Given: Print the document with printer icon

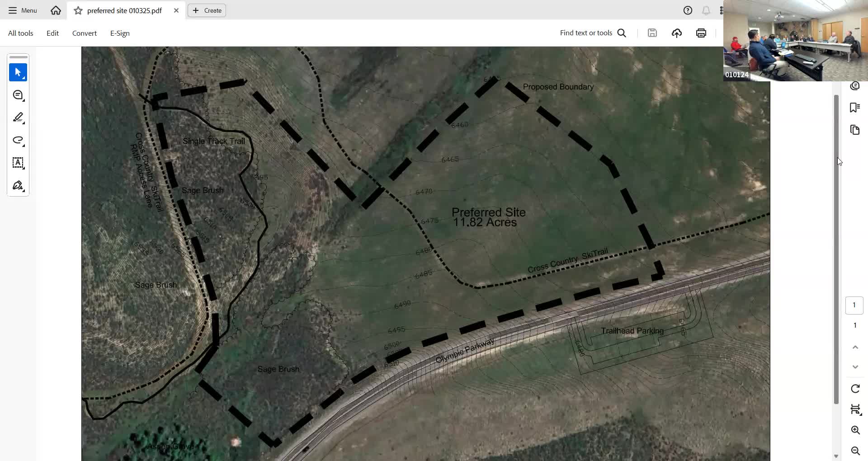Looking at the screenshot, I should (701, 33).
